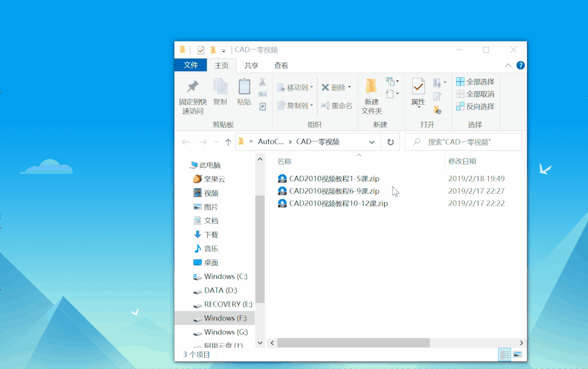Switch to large icons view in status bar

[518, 354]
